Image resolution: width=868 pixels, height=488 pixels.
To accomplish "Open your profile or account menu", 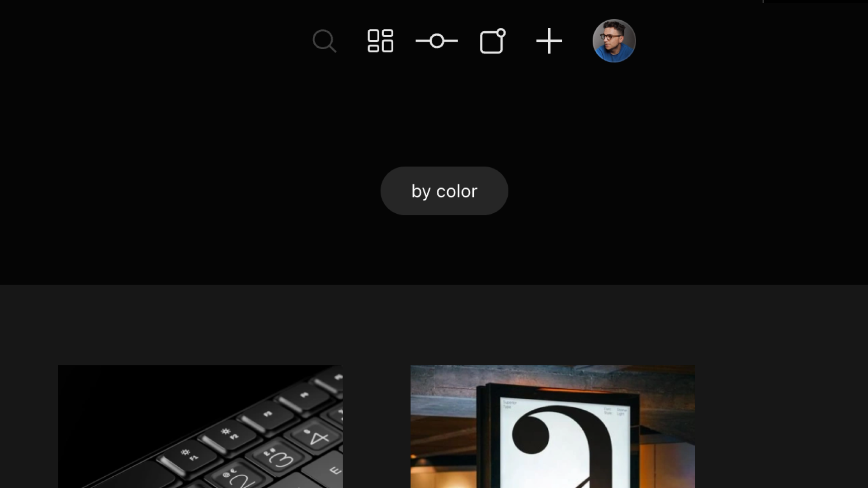I will (614, 41).
